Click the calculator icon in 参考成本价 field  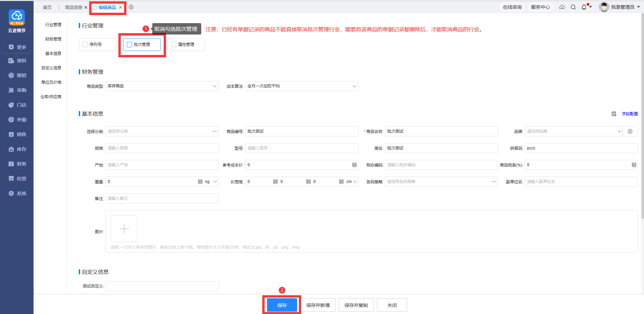354,165
